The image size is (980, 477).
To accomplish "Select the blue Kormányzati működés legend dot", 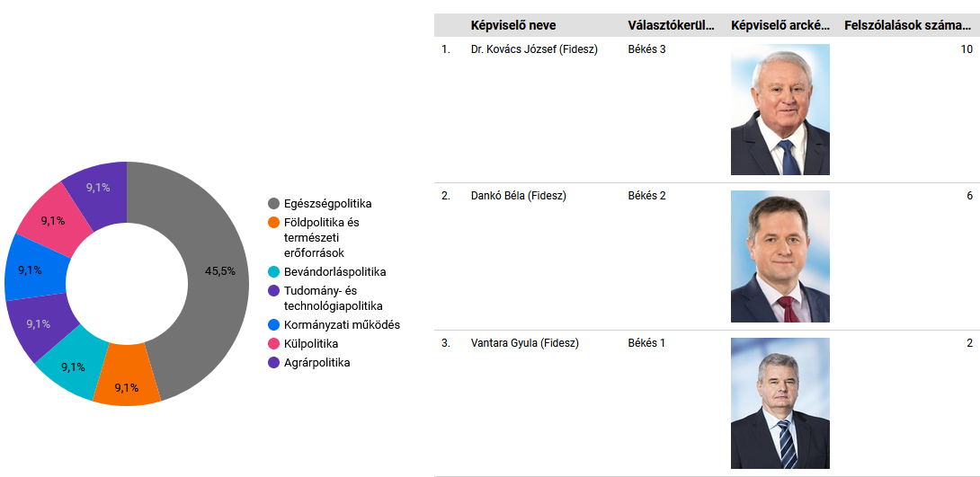I will (x=273, y=324).
